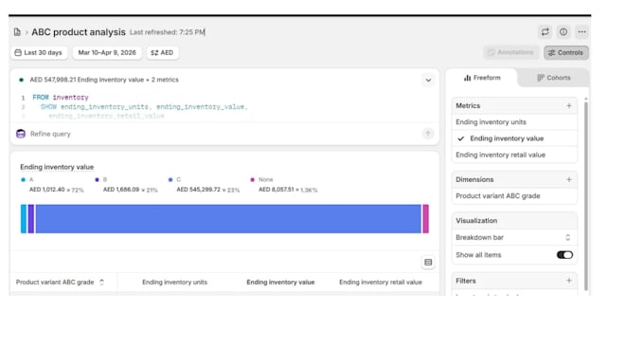Add a filter with the plus icon

pyautogui.click(x=569, y=281)
